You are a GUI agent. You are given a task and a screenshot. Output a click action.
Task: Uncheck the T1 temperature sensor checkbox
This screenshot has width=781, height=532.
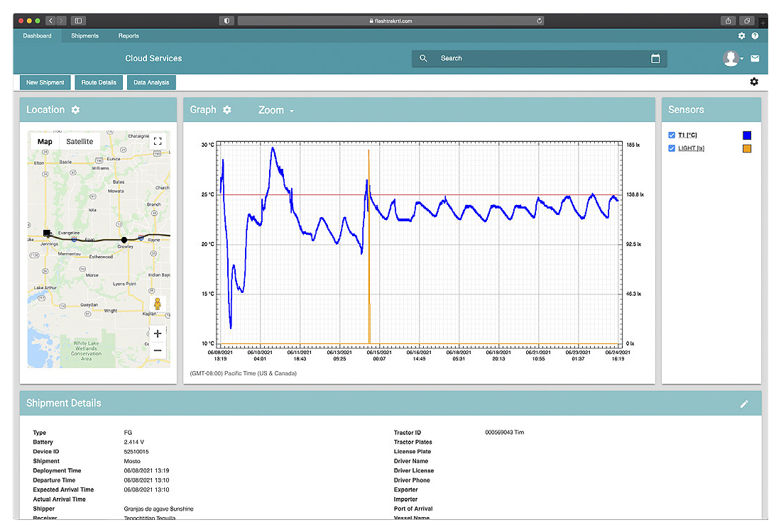(672, 135)
